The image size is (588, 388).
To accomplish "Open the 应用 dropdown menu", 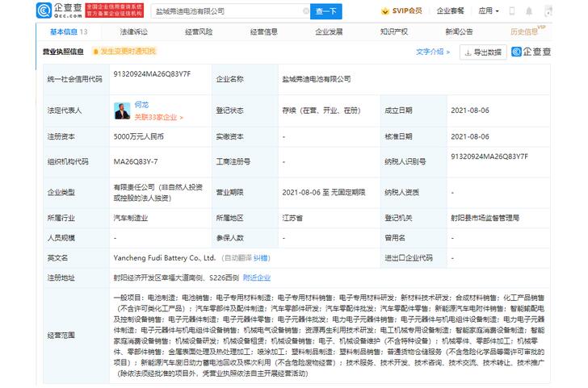I will pyautogui.click(x=489, y=10).
